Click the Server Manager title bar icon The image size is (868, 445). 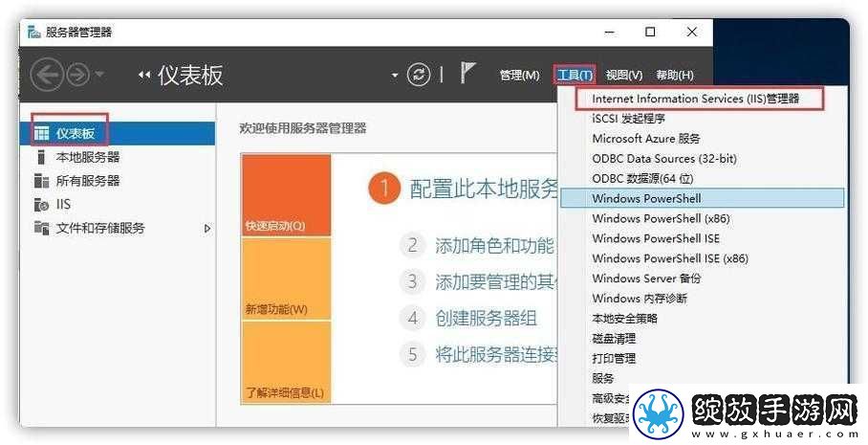click(x=34, y=32)
